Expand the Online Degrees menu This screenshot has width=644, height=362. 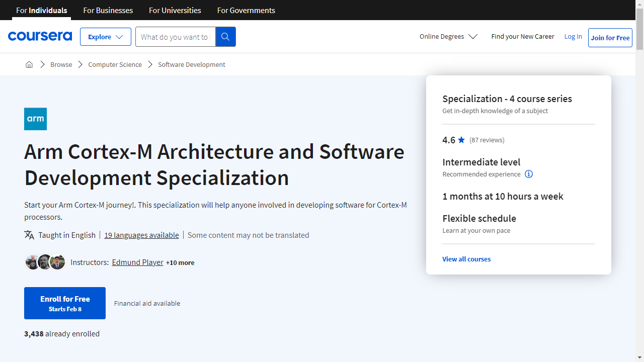pyautogui.click(x=448, y=36)
